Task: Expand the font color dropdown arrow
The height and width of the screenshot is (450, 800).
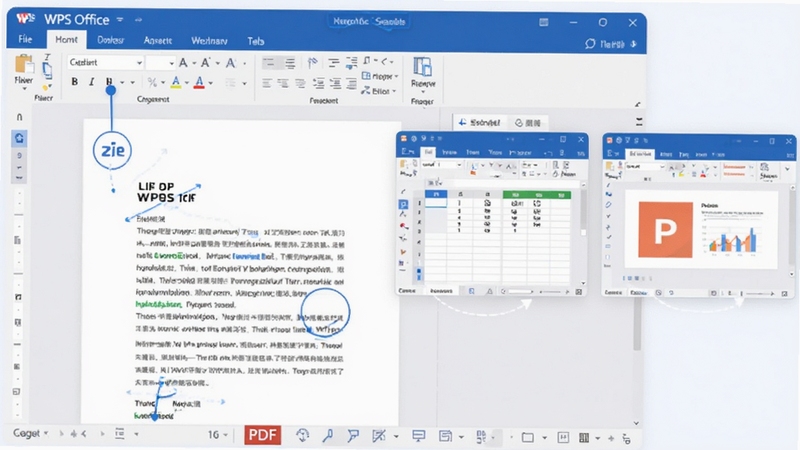Action: tap(211, 83)
